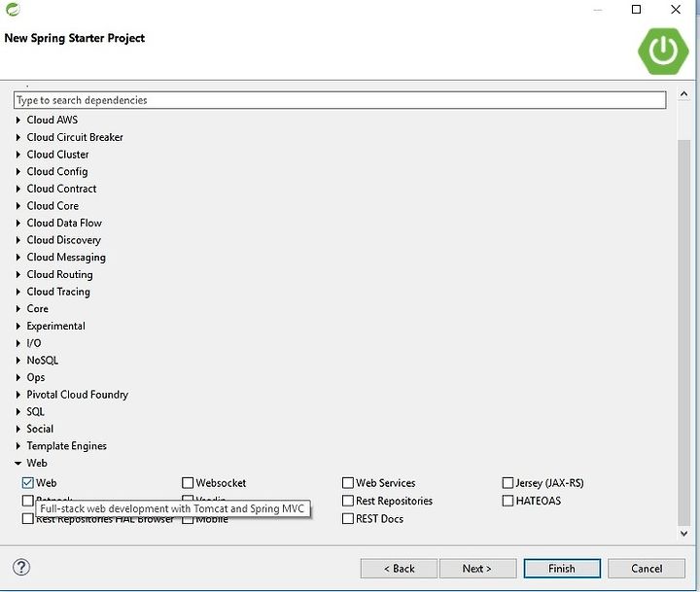
Task: Tick the Web Services checkbox
Action: tap(348, 482)
